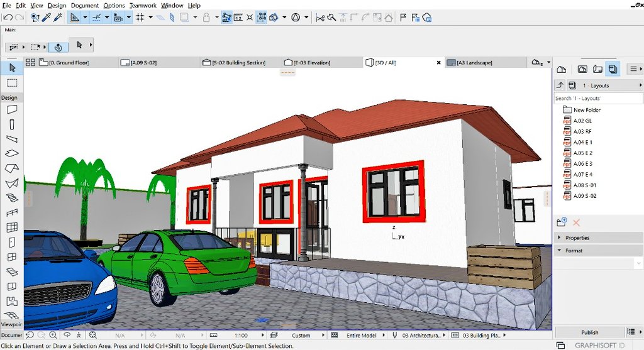Open the Guide Lines dropdown arrow
The image size is (644, 350).
tap(85, 18)
